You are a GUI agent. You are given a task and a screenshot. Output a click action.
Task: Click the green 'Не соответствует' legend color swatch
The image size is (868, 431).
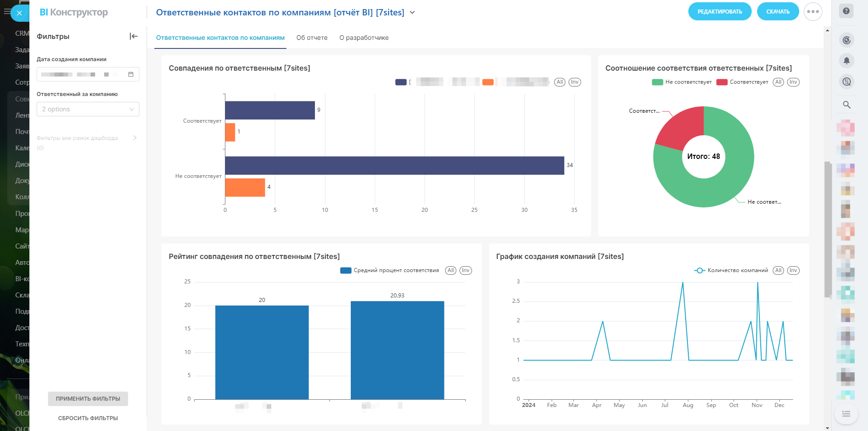pos(657,82)
